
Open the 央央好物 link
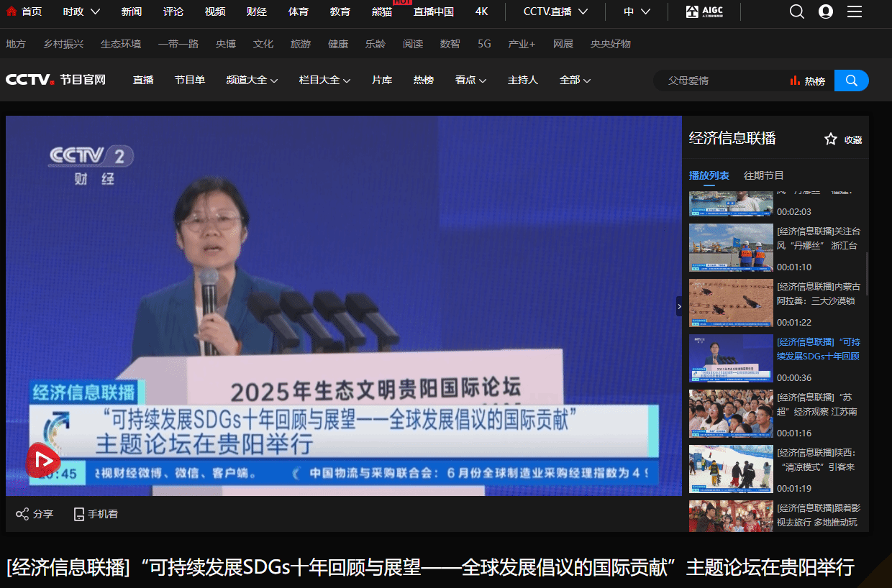click(x=611, y=44)
